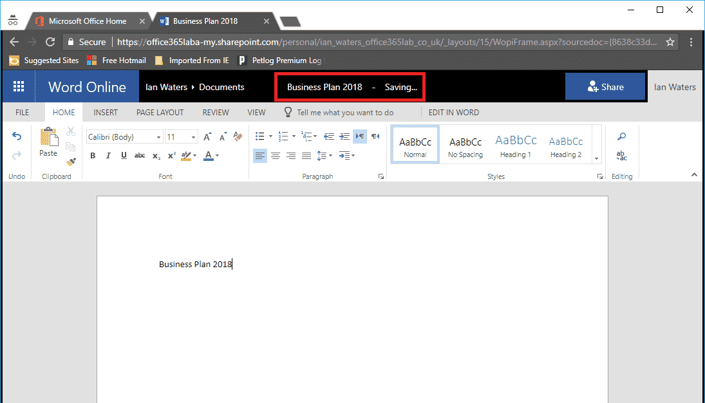
Task: Click the Paste clipboard icon
Action: click(x=49, y=138)
